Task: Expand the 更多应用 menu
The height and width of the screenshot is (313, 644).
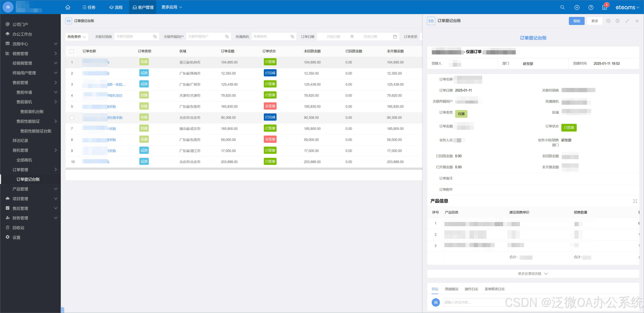Action: [x=172, y=7]
